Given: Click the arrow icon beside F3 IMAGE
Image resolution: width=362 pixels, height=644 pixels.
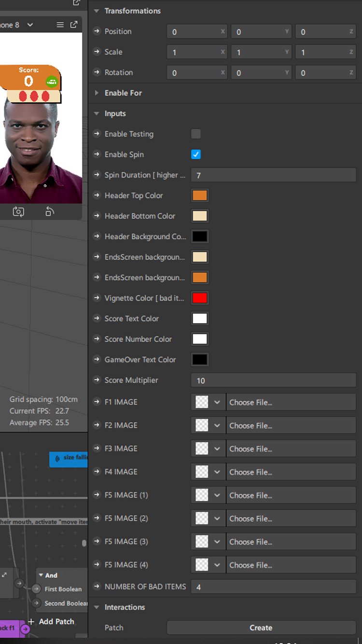Looking at the screenshot, I should tap(97, 448).
